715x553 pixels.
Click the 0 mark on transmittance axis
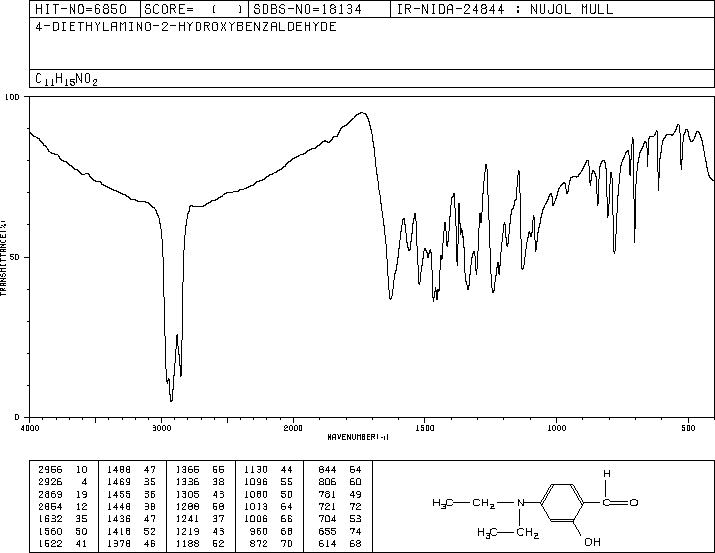tap(17, 417)
